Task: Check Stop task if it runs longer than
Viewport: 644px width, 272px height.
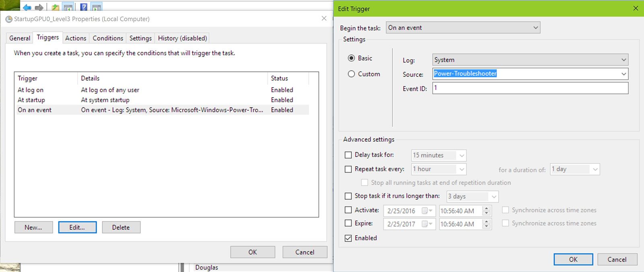Action: (348, 196)
